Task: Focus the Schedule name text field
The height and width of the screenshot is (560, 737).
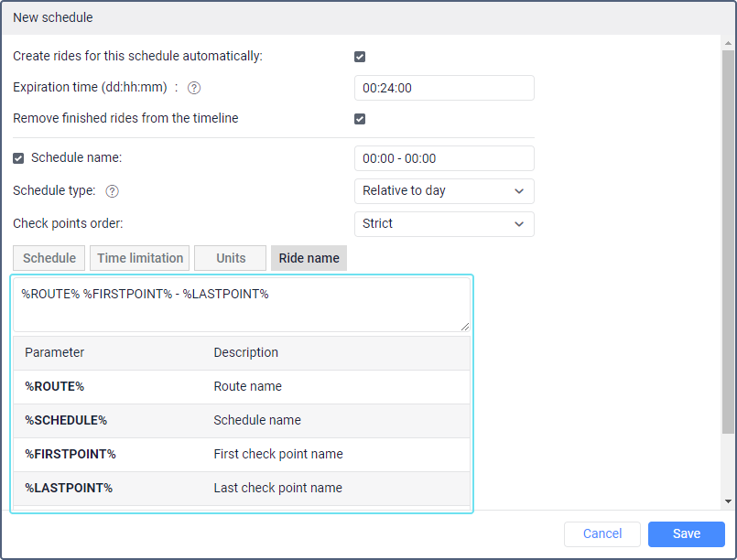Action: click(443, 158)
